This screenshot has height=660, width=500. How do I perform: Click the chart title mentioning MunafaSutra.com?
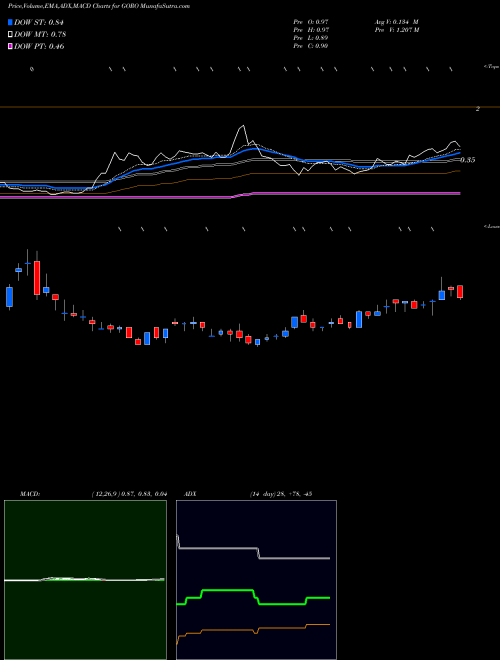98,6
